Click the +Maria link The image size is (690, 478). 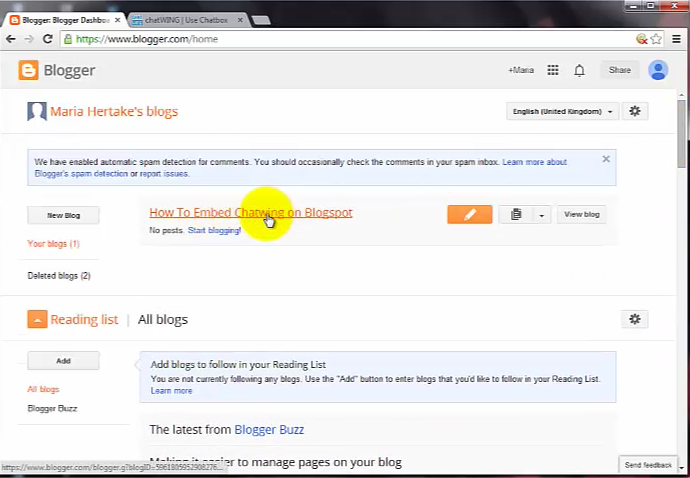coord(521,70)
